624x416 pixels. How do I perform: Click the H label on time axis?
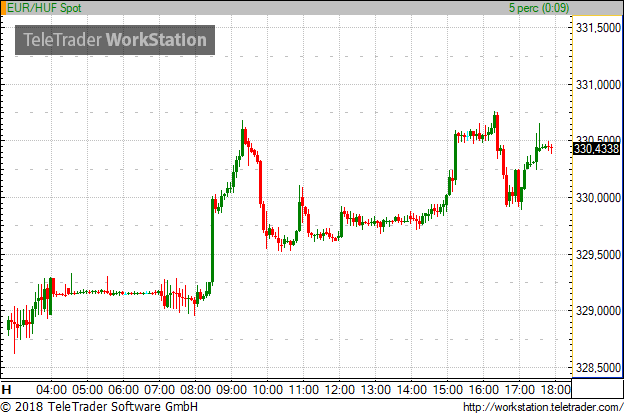(6, 389)
